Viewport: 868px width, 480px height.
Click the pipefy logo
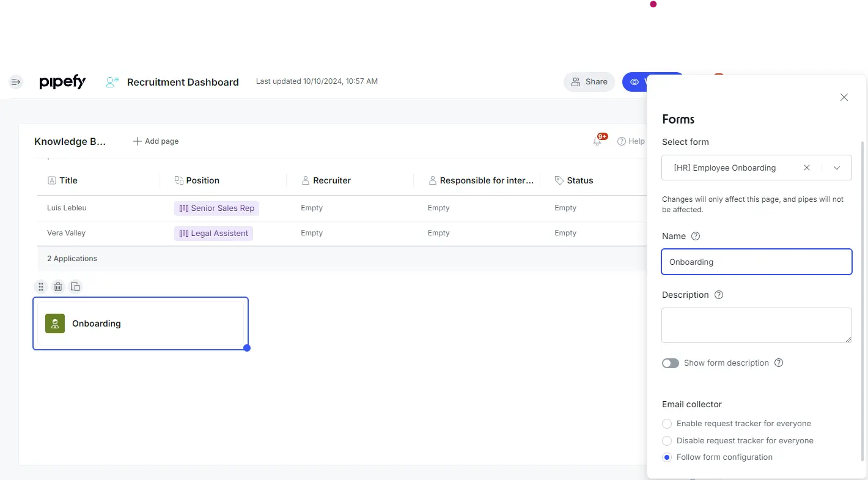[62, 82]
